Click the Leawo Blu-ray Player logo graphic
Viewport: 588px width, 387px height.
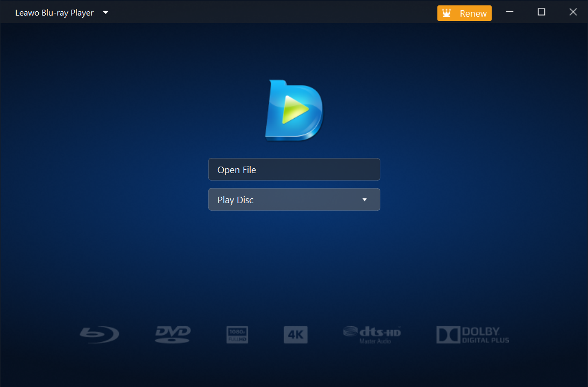pyautogui.click(x=294, y=110)
